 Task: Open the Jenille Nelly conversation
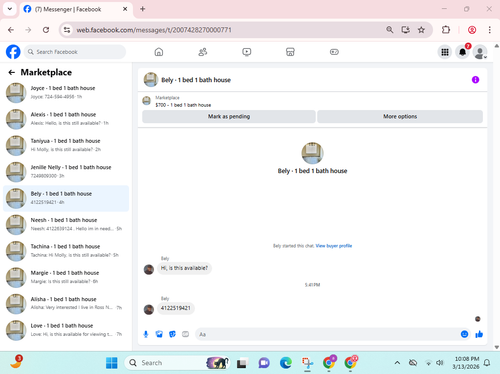(x=66, y=171)
